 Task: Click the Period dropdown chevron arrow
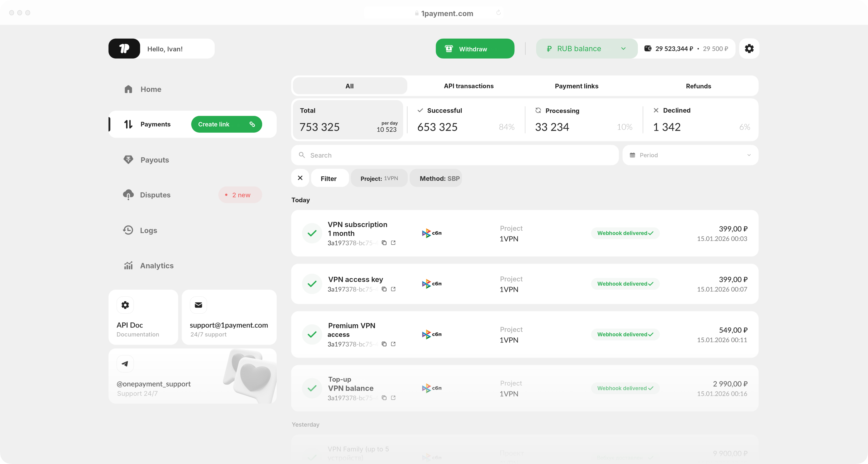749,155
